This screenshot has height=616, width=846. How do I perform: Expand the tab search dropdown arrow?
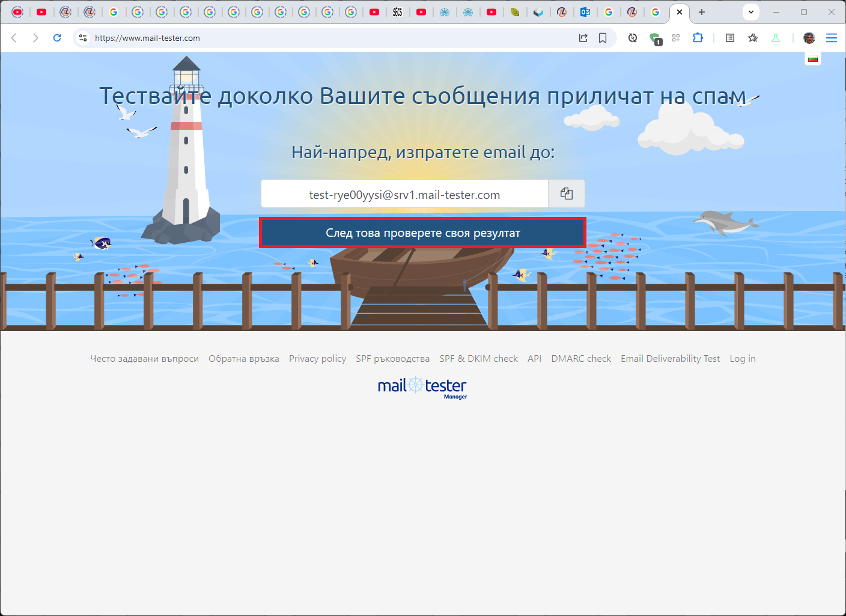[751, 12]
